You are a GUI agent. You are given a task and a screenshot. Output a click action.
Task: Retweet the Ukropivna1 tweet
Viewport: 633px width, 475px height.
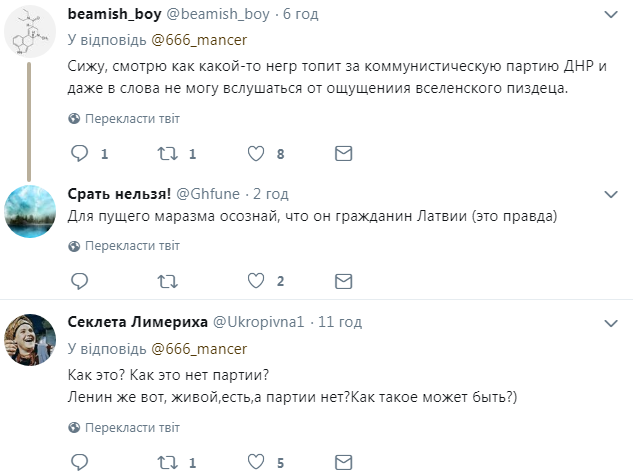tap(167, 462)
